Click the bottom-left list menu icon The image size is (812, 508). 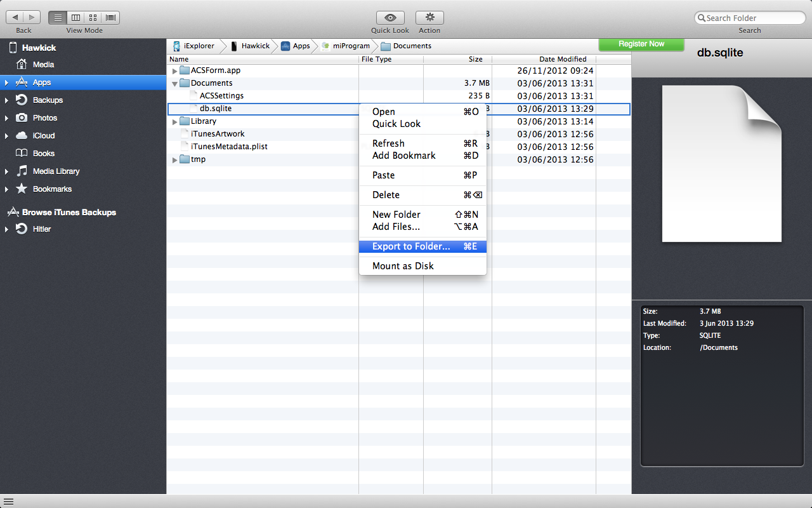click(8, 502)
